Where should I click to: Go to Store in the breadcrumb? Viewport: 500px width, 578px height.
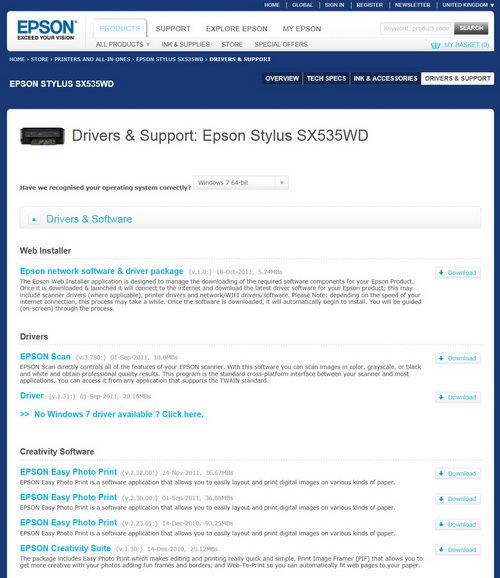pos(39,59)
